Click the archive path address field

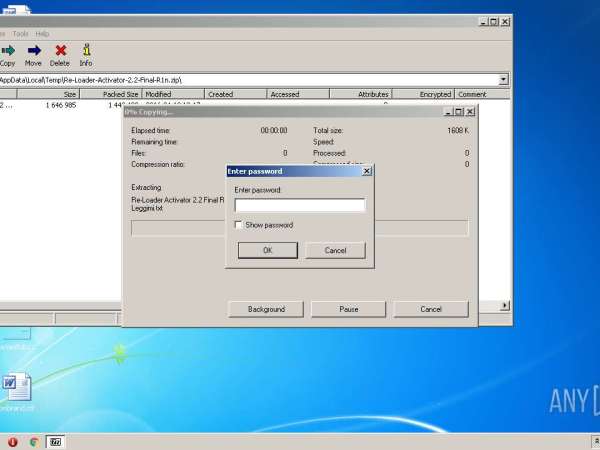pyautogui.click(x=249, y=80)
